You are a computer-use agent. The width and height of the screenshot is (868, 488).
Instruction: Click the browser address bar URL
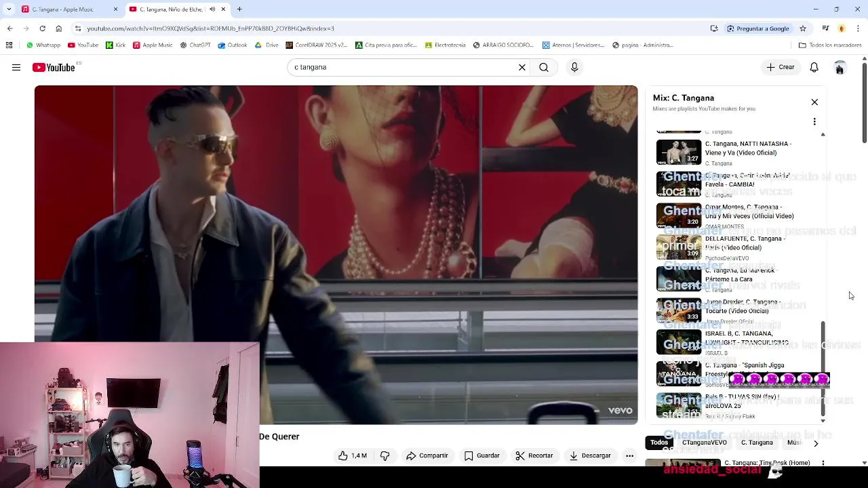(x=210, y=28)
